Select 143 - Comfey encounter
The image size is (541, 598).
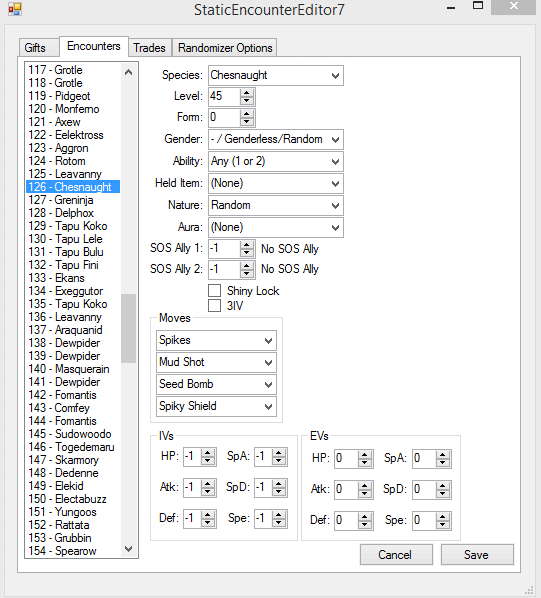73,408
